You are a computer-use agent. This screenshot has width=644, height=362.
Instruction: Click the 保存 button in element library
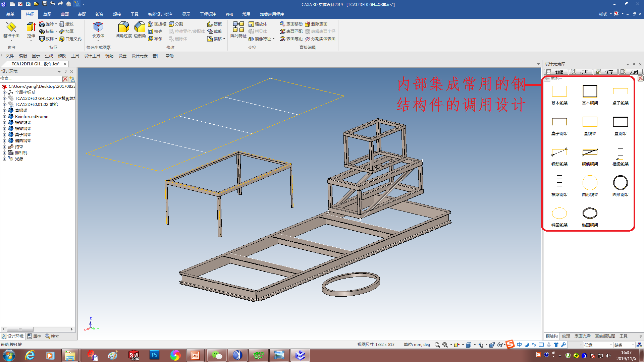pos(605,72)
